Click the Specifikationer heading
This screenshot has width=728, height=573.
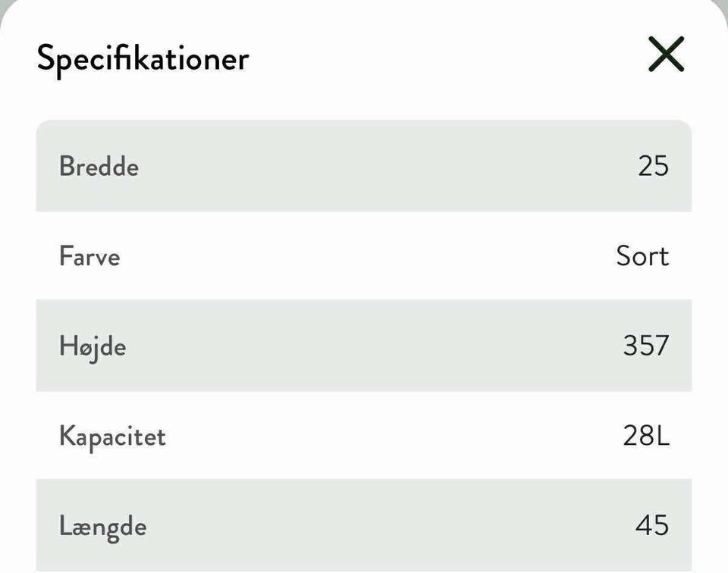143,58
